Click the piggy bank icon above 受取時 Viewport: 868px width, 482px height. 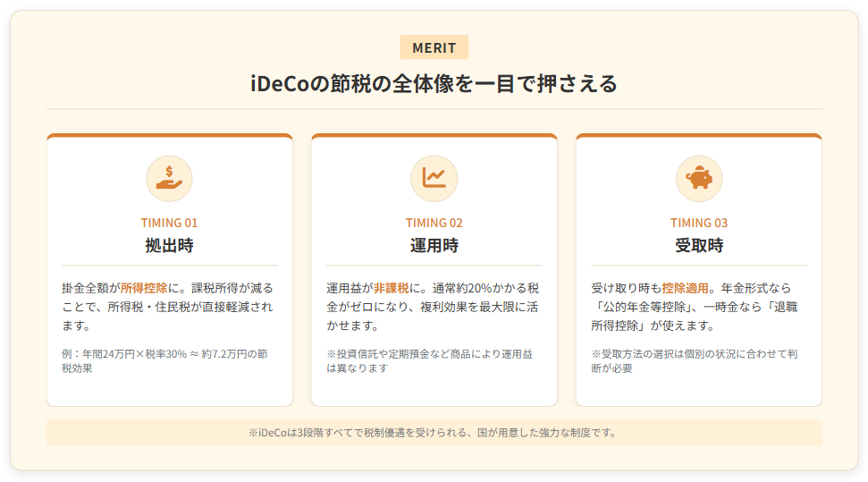tap(698, 178)
